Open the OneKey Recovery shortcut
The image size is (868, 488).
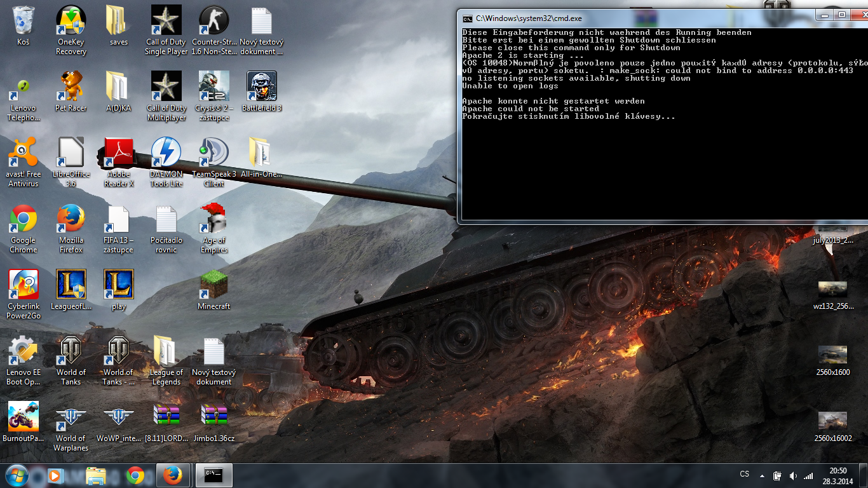71,30
